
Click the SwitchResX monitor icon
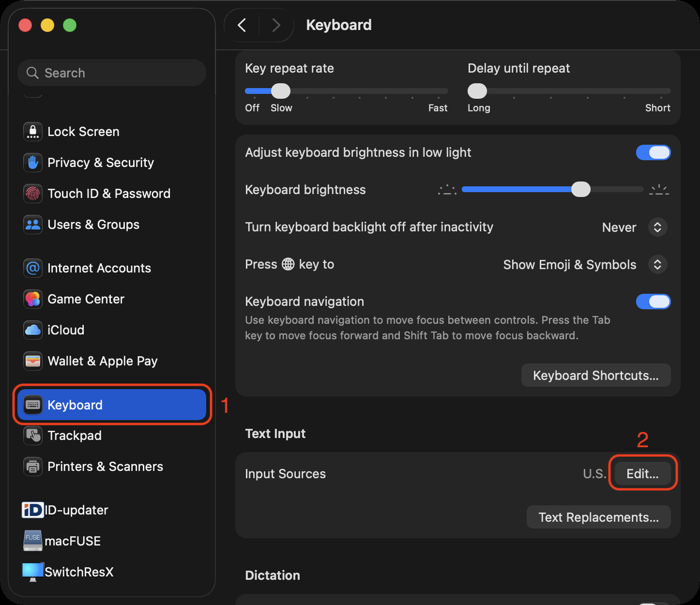point(33,572)
